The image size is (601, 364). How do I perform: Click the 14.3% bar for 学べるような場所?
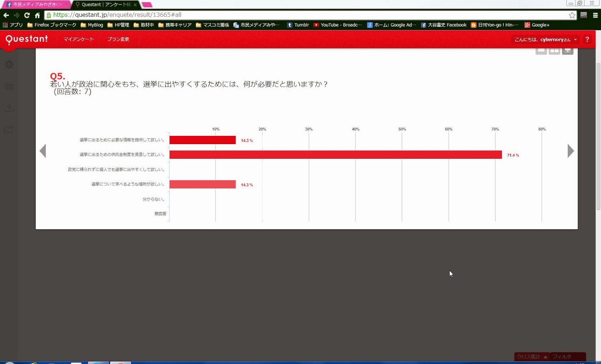pos(202,184)
